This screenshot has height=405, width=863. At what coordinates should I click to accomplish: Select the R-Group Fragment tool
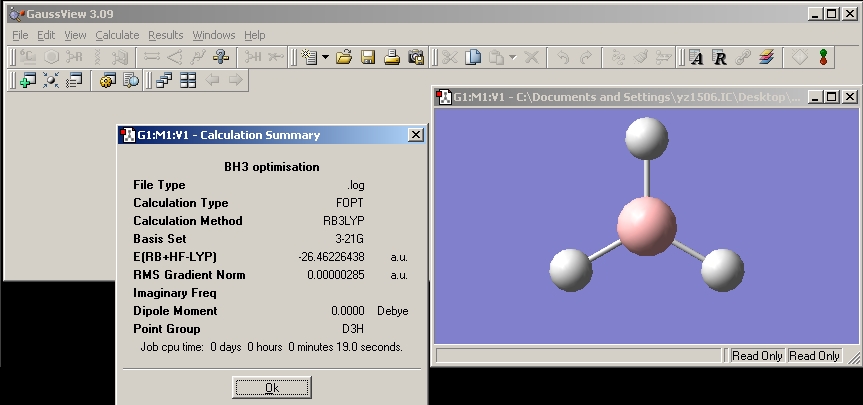point(74,57)
